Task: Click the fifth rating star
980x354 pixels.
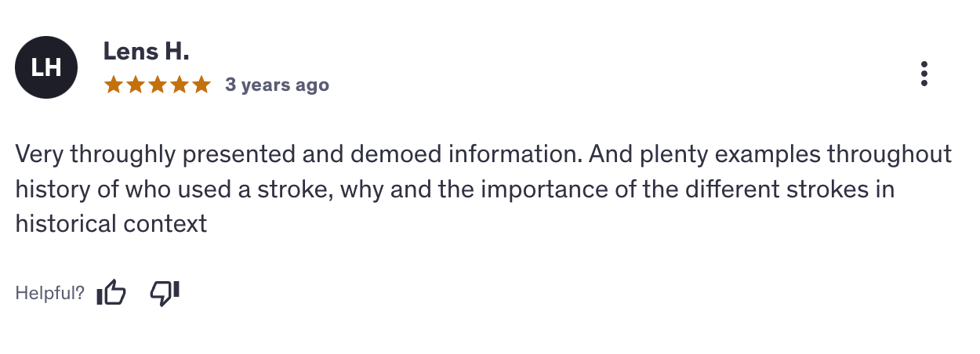Action: tap(201, 85)
